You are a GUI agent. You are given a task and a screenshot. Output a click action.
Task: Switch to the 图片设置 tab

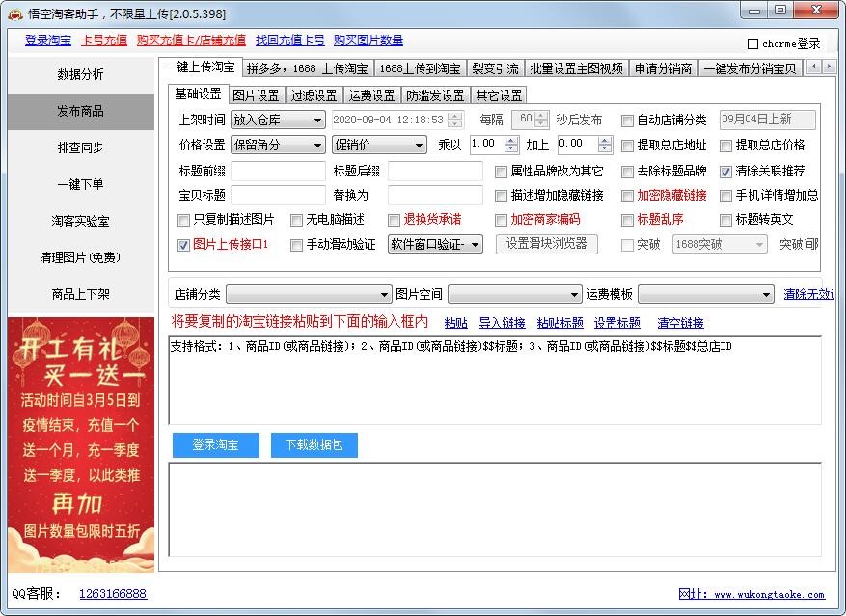(256, 95)
